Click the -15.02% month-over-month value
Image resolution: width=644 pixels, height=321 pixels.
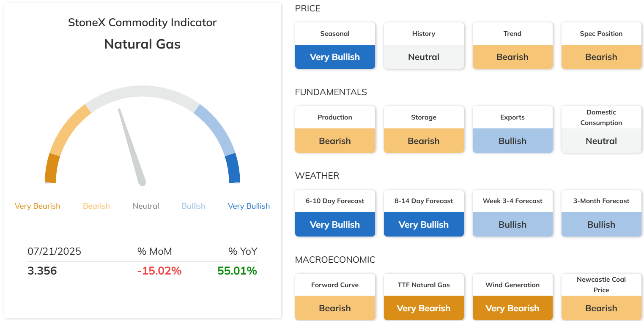(x=159, y=271)
